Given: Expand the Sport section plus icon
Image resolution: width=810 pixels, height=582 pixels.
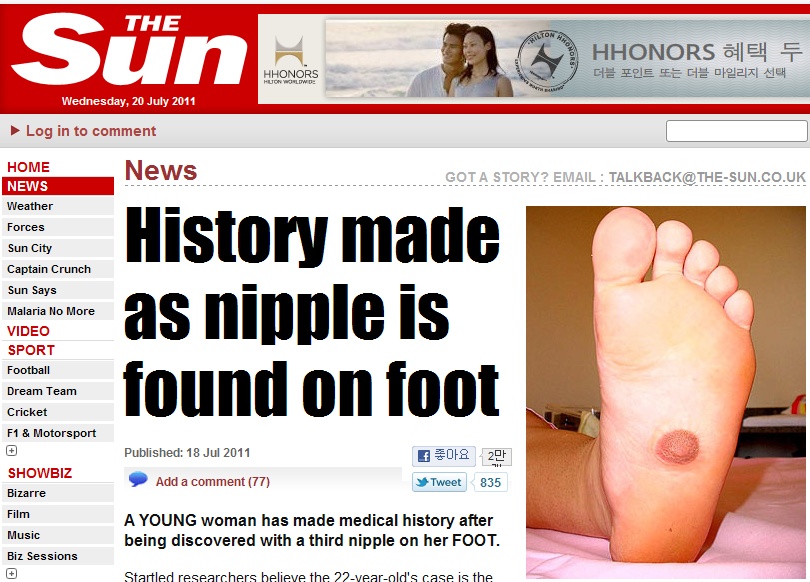Looking at the screenshot, I should click(x=11, y=451).
